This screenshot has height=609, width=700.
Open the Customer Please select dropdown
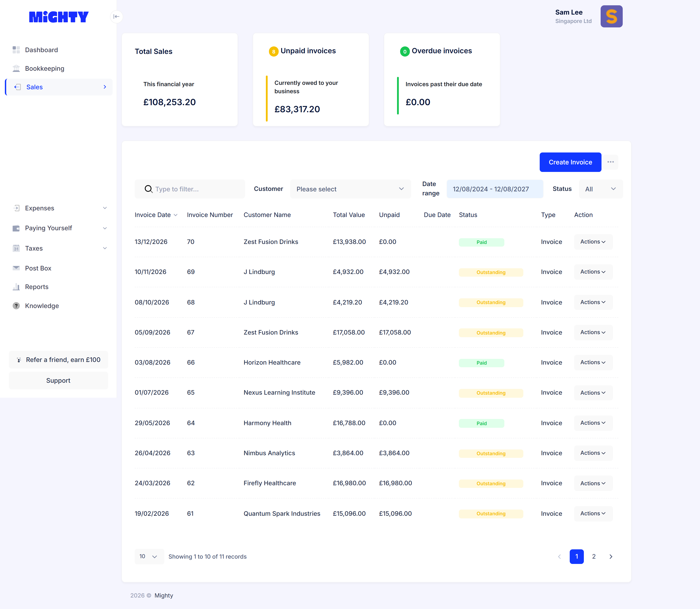point(350,189)
